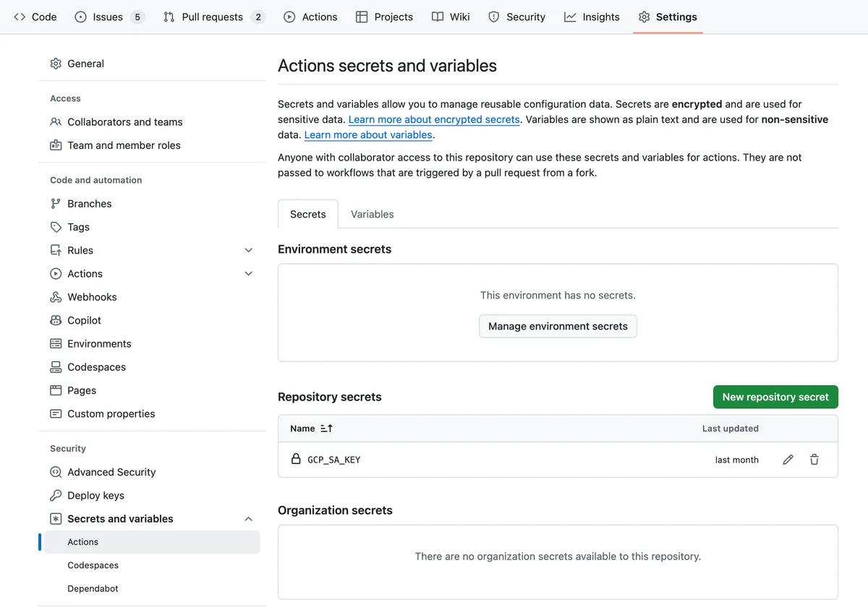Expand the Rules section chevron
The image size is (868, 610).
249,250
